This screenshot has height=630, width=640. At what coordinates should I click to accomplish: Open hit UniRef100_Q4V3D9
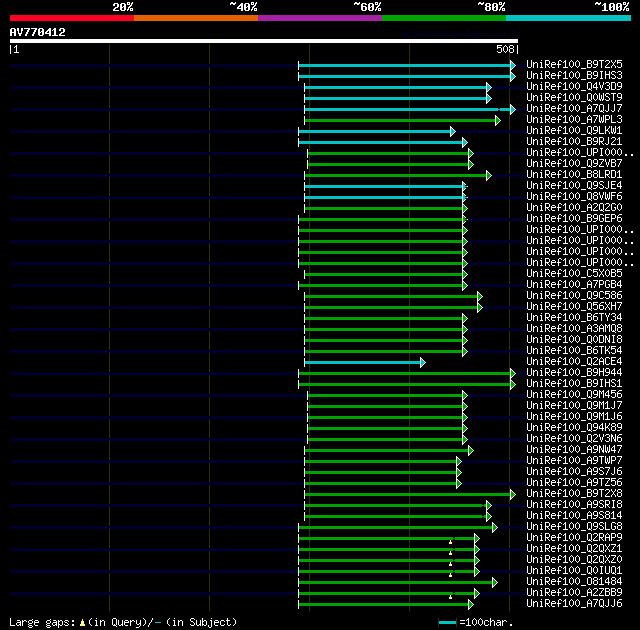(574, 87)
